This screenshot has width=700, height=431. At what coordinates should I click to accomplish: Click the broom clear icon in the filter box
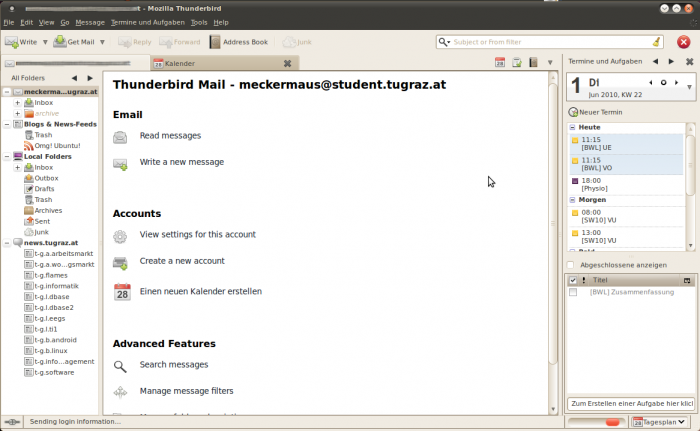pos(656,42)
